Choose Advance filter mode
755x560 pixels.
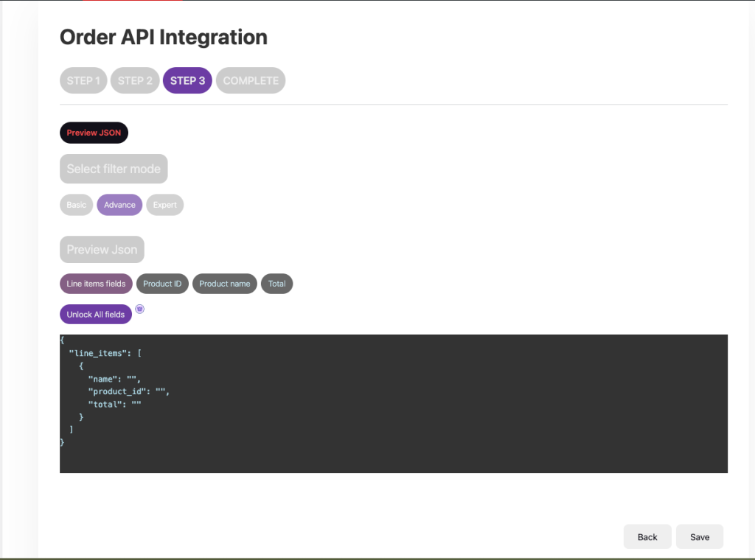click(x=119, y=205)
